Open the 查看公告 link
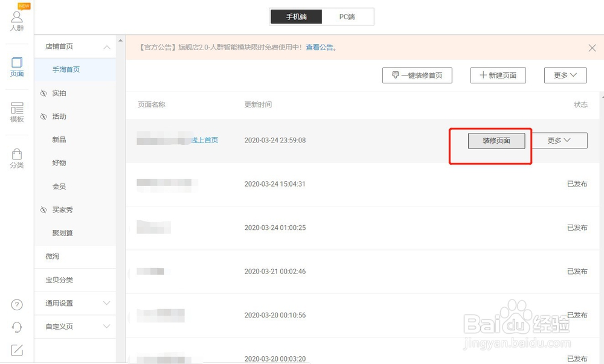 click(x=320, y=47)
